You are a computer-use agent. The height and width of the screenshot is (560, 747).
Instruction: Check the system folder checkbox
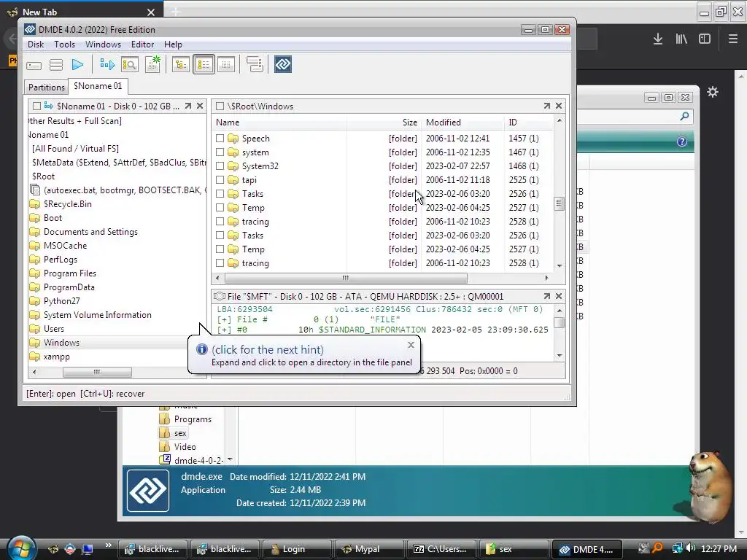point(220,152)
